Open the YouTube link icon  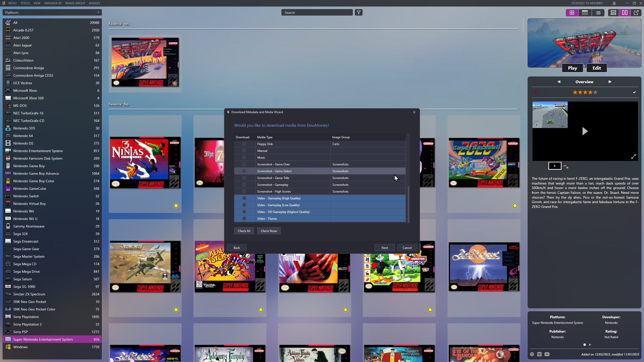coord(547,354)
